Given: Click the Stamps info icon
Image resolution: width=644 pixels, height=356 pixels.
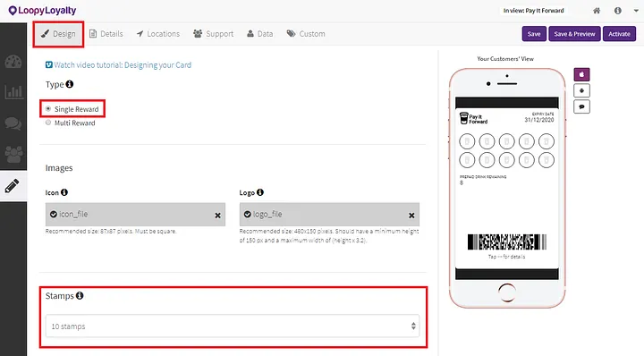Looking at the screenshot, I should click(80, 295).
